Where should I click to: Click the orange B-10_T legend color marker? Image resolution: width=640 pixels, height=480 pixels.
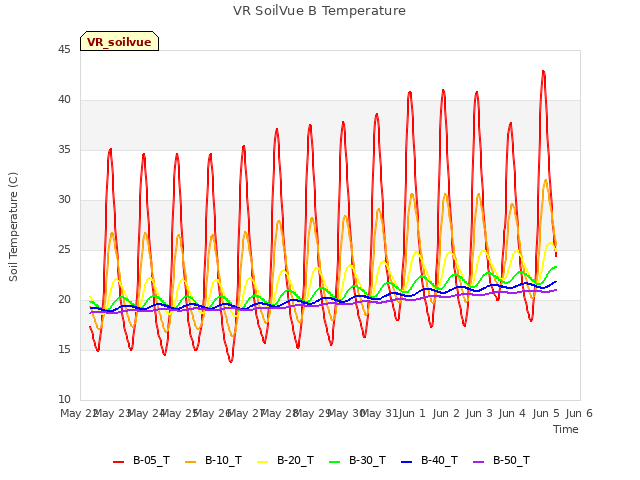191,462
